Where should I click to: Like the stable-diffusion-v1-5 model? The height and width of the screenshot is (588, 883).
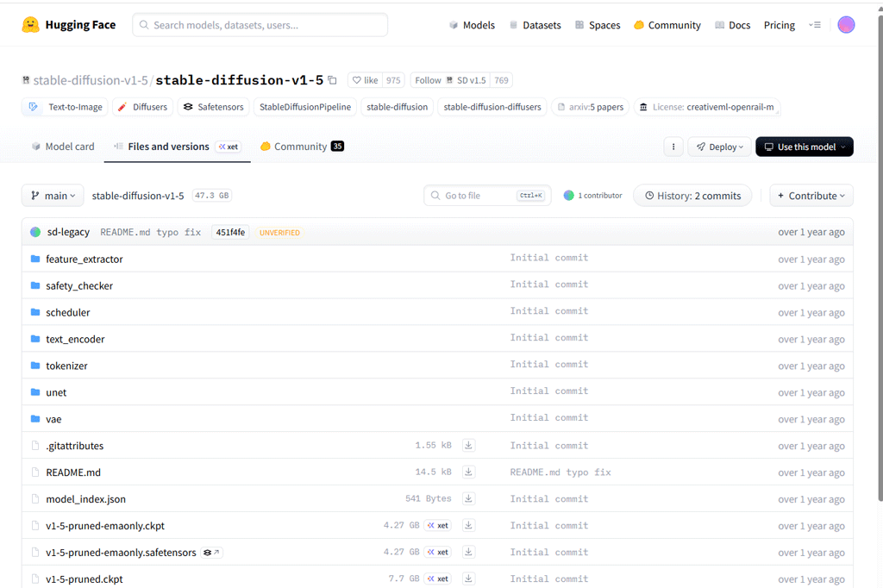(x=365, y=80)
